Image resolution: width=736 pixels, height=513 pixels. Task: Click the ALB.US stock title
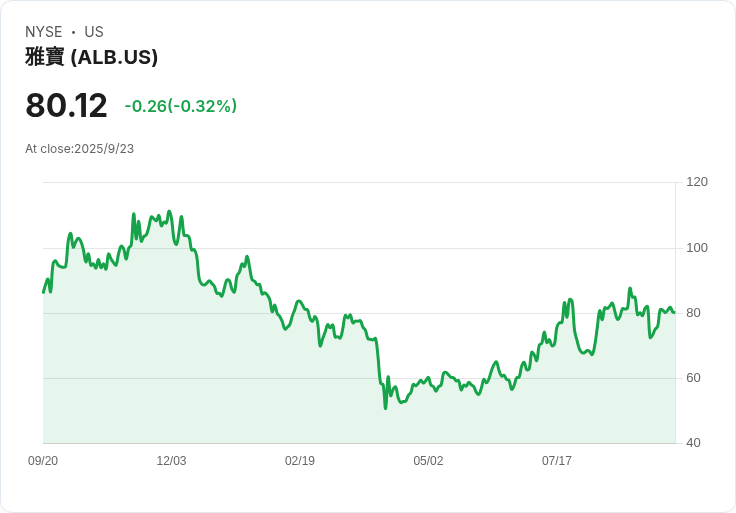(92, 57)
